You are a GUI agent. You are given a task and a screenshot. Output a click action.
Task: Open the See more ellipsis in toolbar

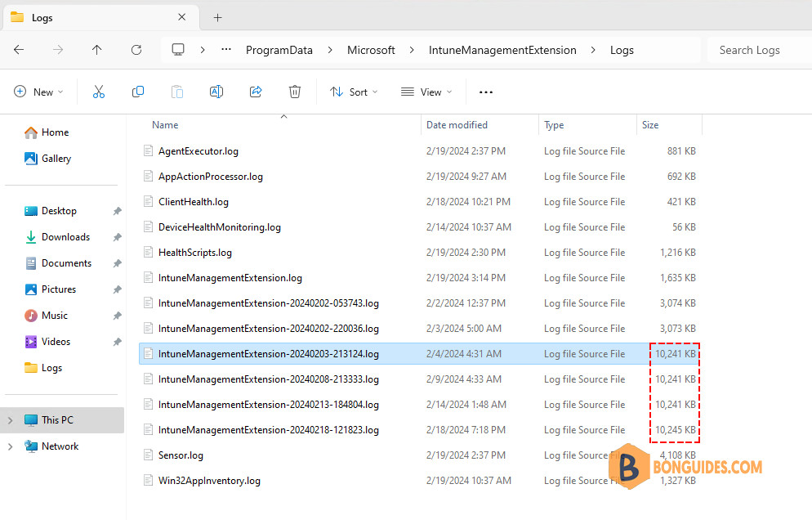point(486,92)
